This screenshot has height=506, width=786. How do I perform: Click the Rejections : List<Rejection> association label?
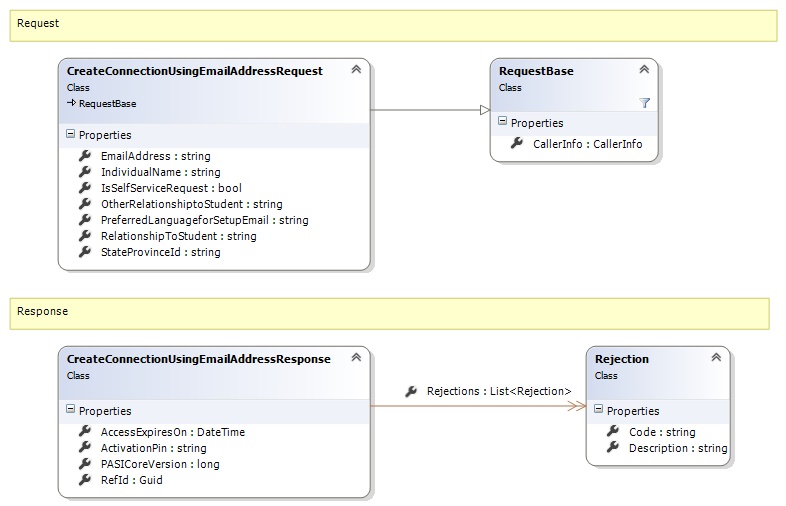click(x=498, y=391)
